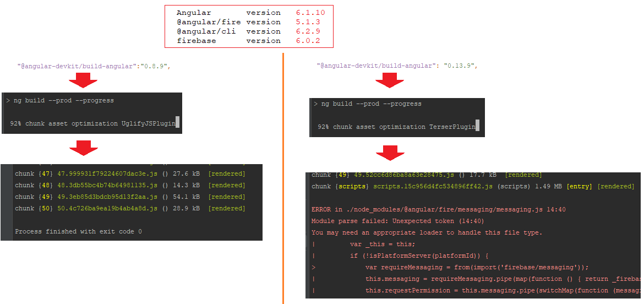Click the ng build command above the TerserPlugin line
This screenshot has height=304, width=644.
click(x=372, y=104)
